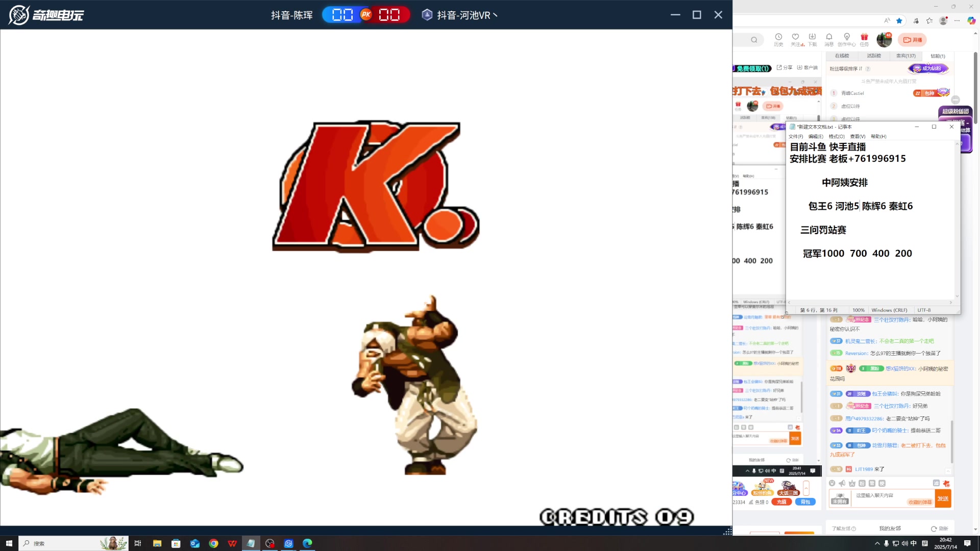This screenshot has width=980, height=551.
Task: Toggle the 中 input method indicator
Action: 914,543
